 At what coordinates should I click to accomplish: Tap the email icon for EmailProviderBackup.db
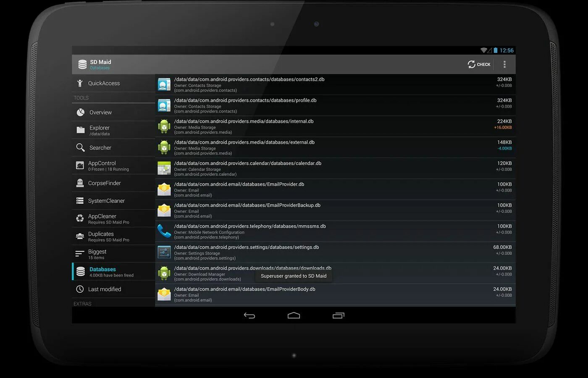[x=164, y=210]
